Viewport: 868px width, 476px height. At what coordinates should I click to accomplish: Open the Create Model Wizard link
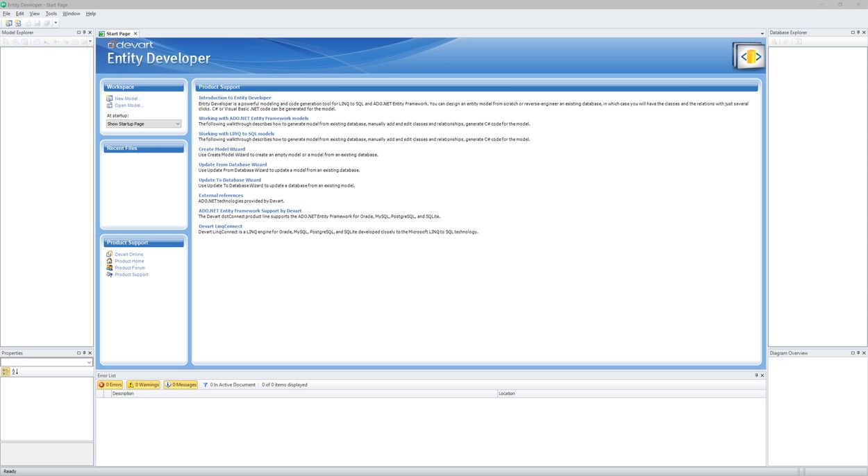coord(222,149)
